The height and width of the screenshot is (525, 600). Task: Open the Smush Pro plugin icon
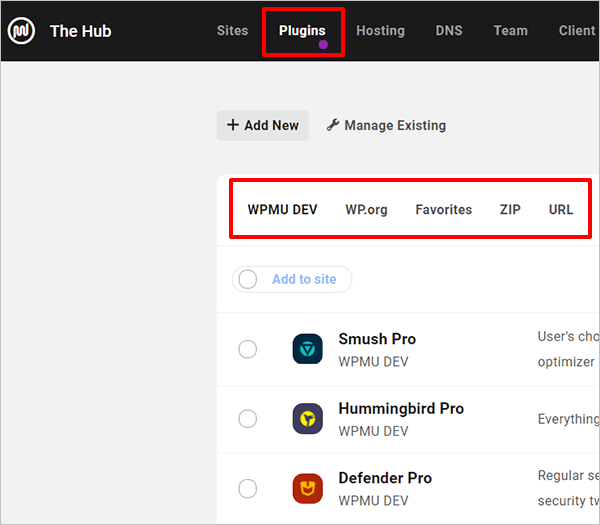(x=307, y=349)
